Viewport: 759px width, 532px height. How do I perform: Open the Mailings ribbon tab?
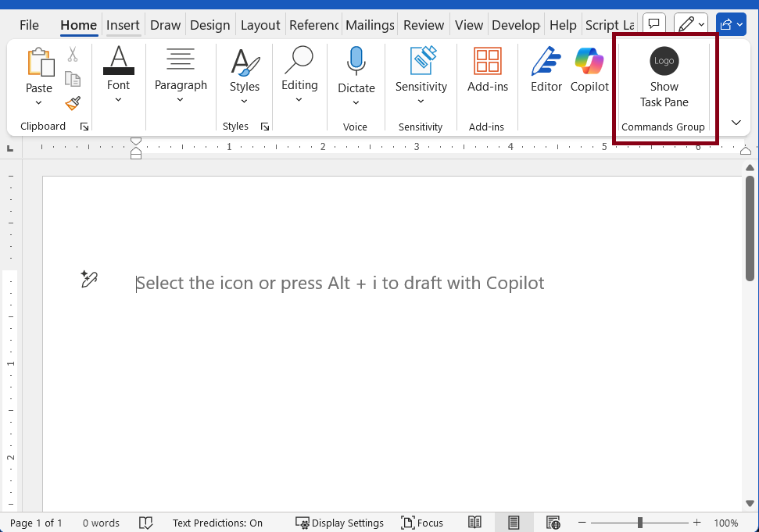click(x=369, y=24)
